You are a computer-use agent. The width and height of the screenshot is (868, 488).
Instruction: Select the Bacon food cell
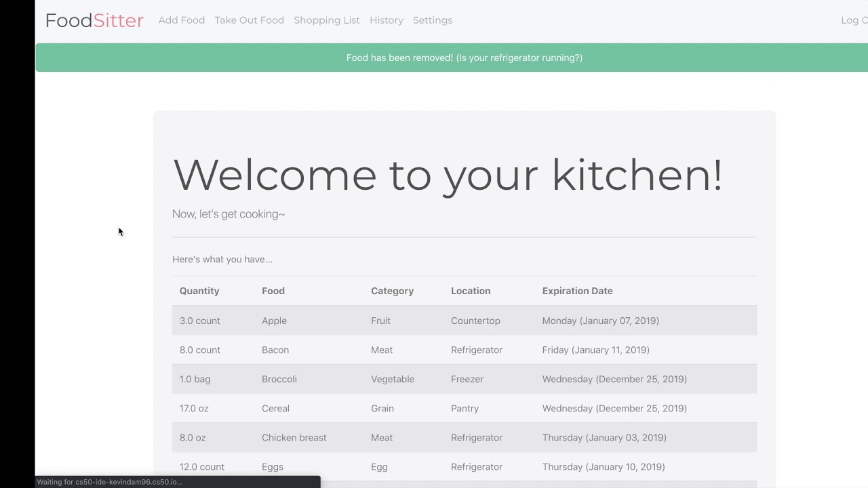tap(275, 350)
